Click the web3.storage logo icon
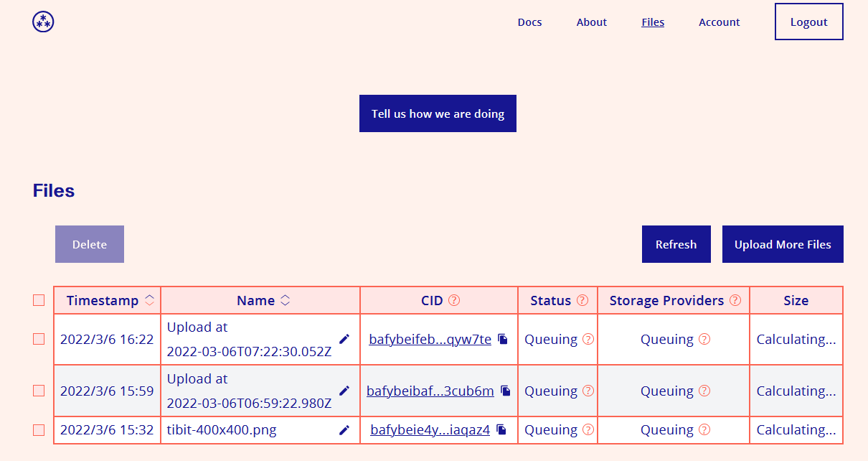The image size is (868, 461). (x=43, y=22)
